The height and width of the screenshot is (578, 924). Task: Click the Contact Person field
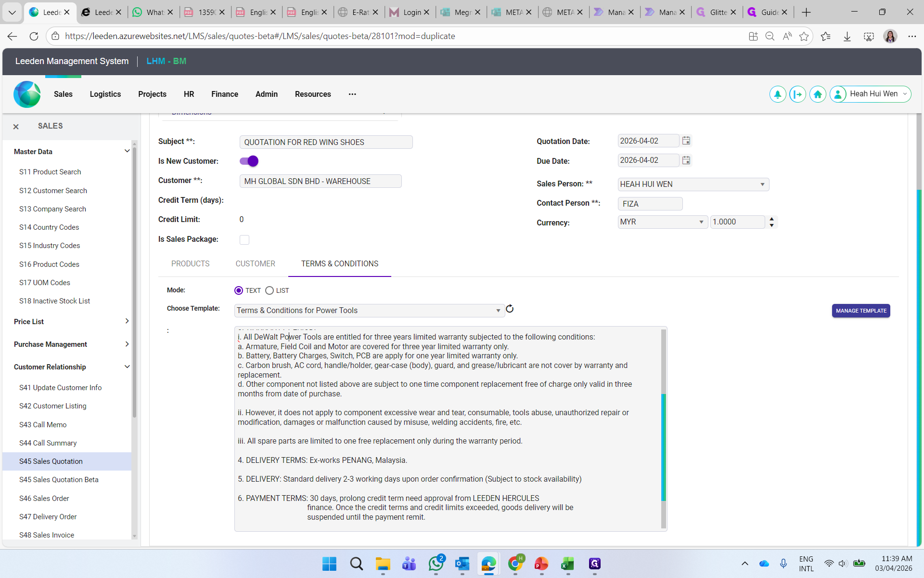tap(650, 204)
